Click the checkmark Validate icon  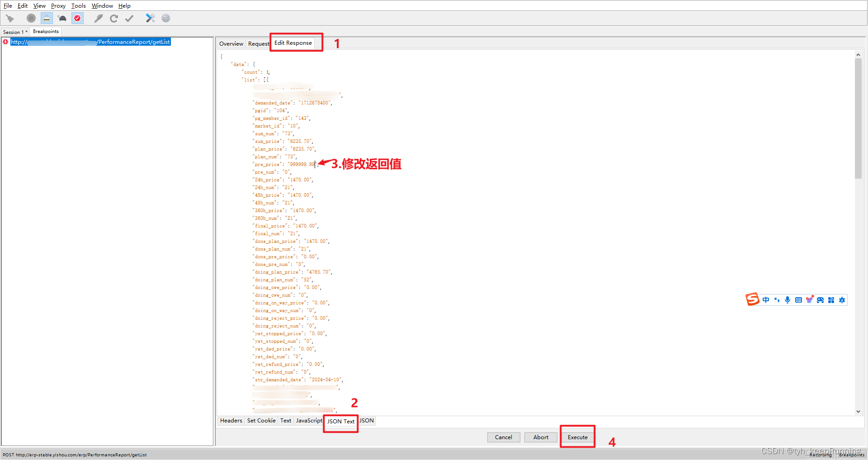coord(129,18)
